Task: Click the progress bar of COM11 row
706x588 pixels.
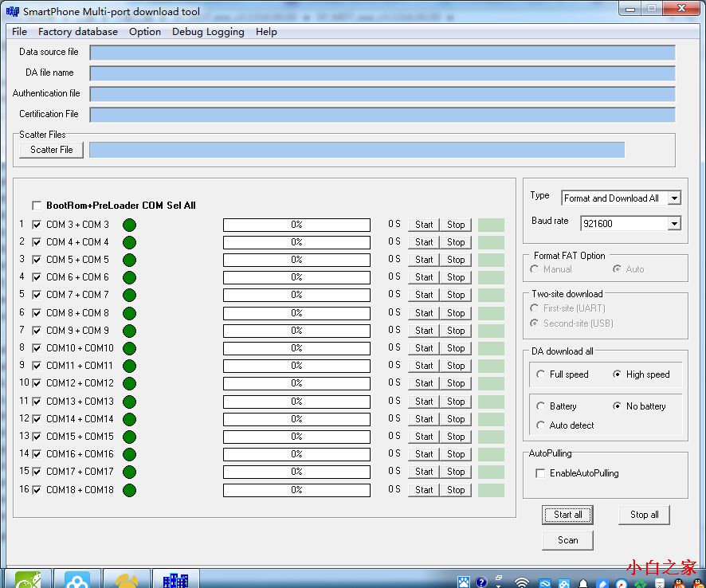Action: [296, 366]
